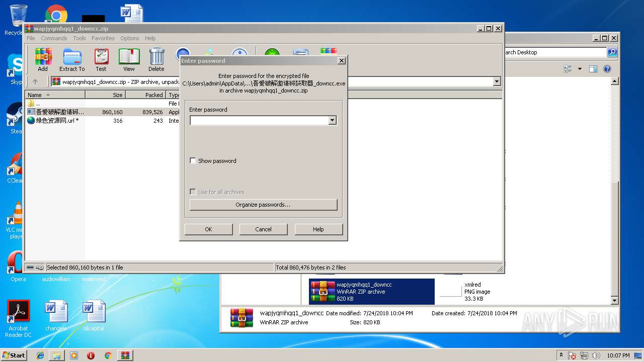Open Internet Explorer from the taskbar
Viewport: 644px width, 362px height.
pos(40,355)
